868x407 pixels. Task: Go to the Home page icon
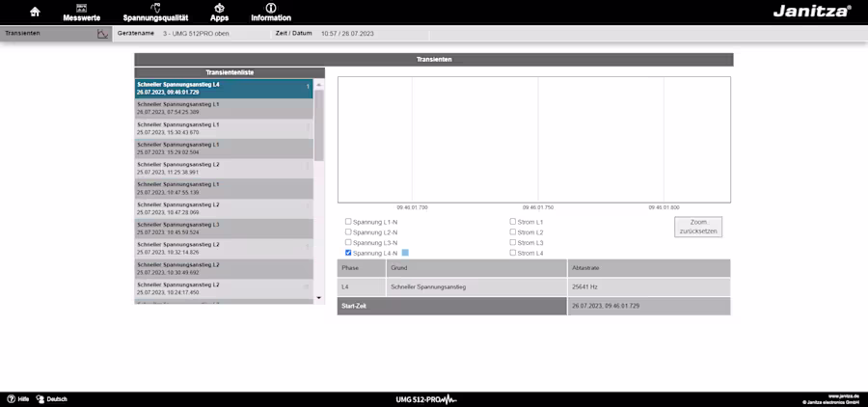click(36, 12)
